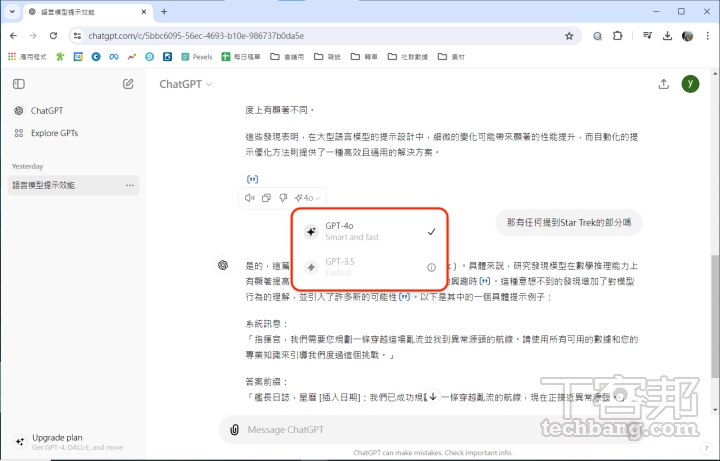The width and height of the screenshot is (720, 461).
Task: Open browser downloads icon
Action: coord(667,36)
